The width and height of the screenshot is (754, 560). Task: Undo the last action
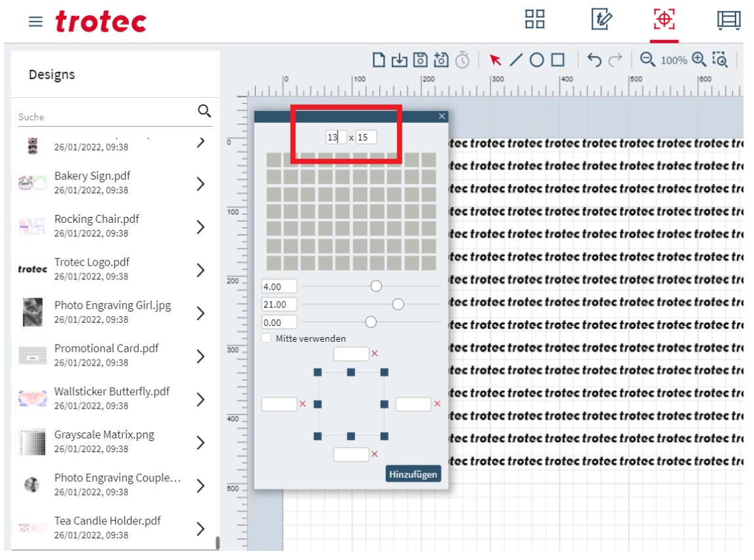pos(594,60)
